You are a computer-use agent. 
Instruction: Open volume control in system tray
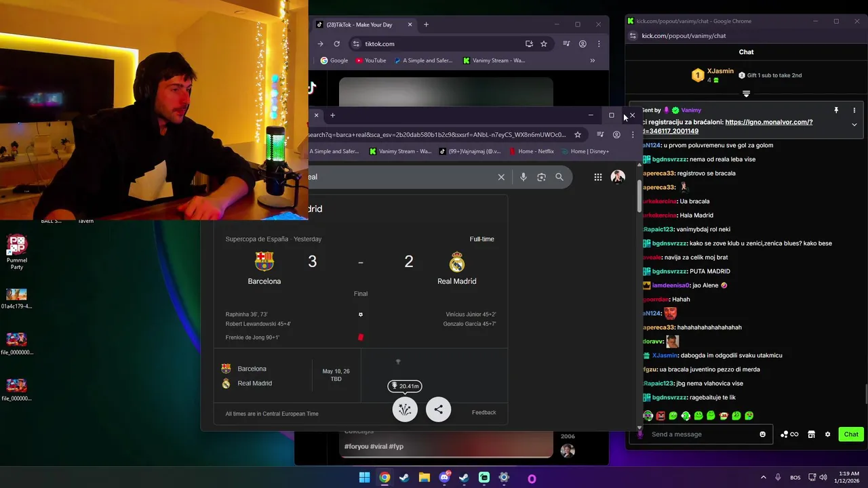point(823,478)
